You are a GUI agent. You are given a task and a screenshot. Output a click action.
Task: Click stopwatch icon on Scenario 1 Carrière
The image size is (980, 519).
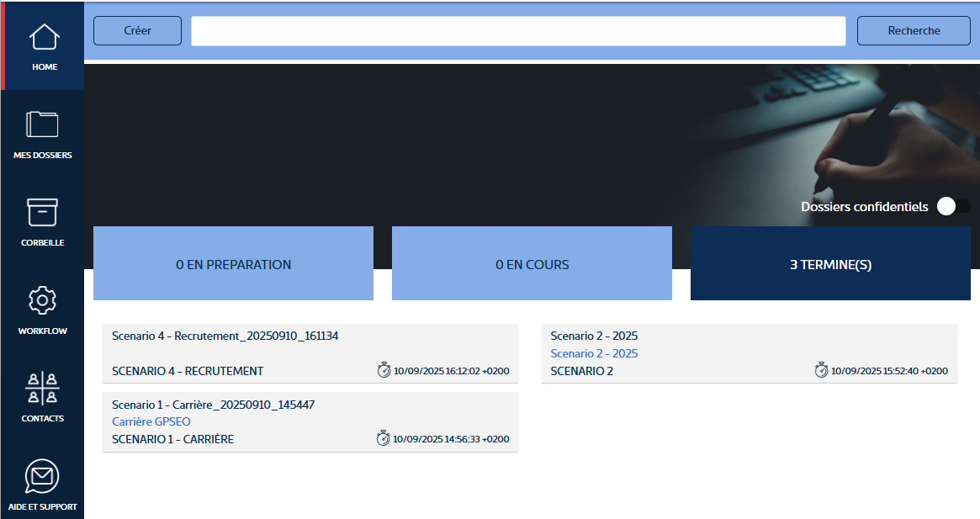(x=384, y=439)
